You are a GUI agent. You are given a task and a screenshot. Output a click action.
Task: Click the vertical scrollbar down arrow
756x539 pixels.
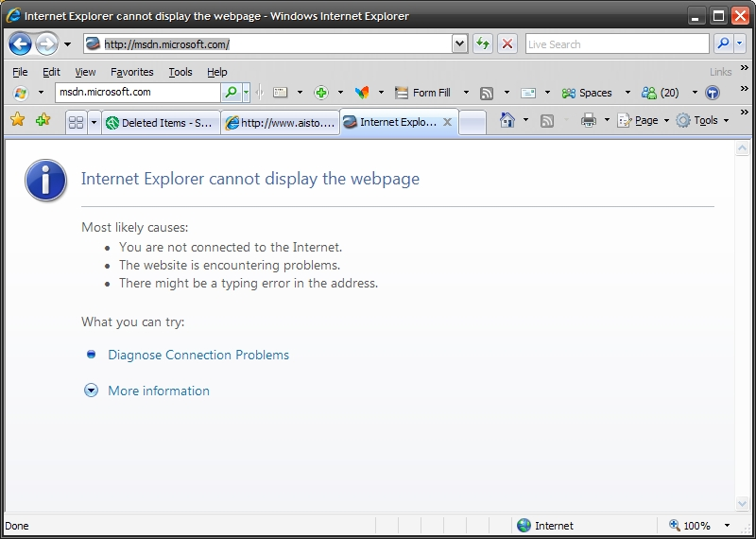742,504
